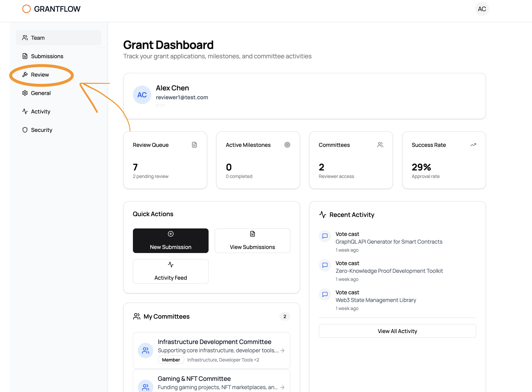This screenshot has width=532, height=392.
Task: Click the progress bar under Alex Chen's email
Action: pyautogui.click(x=160, y=105)
